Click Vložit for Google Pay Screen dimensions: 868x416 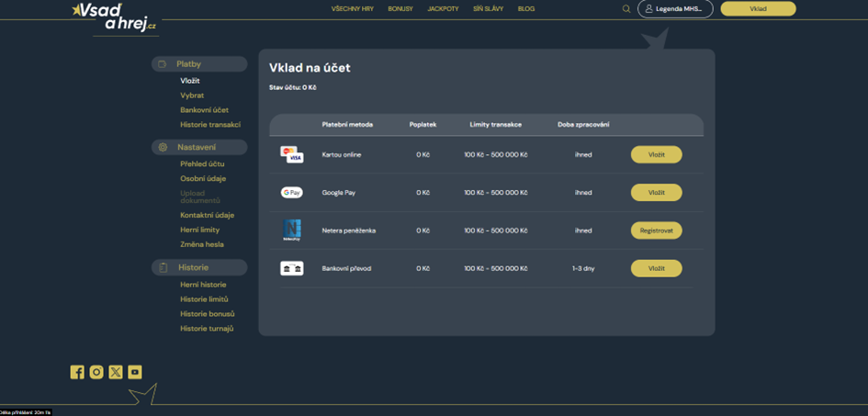(657, 193)
